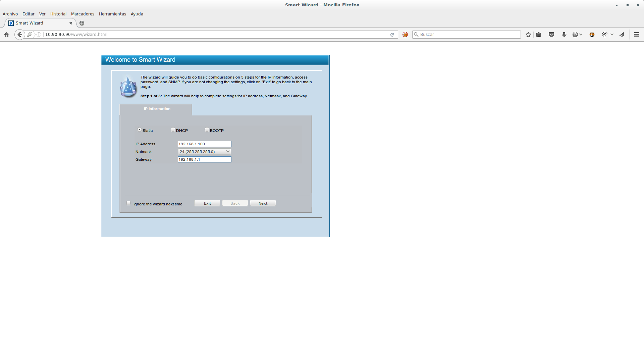This screenshot has width=644, height=345.
Task: Check 'Ignore the wizard next time'
Action: click(128, 203)
